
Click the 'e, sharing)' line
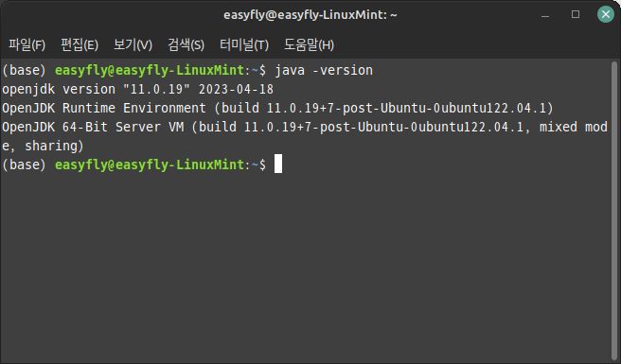point(43,146)
